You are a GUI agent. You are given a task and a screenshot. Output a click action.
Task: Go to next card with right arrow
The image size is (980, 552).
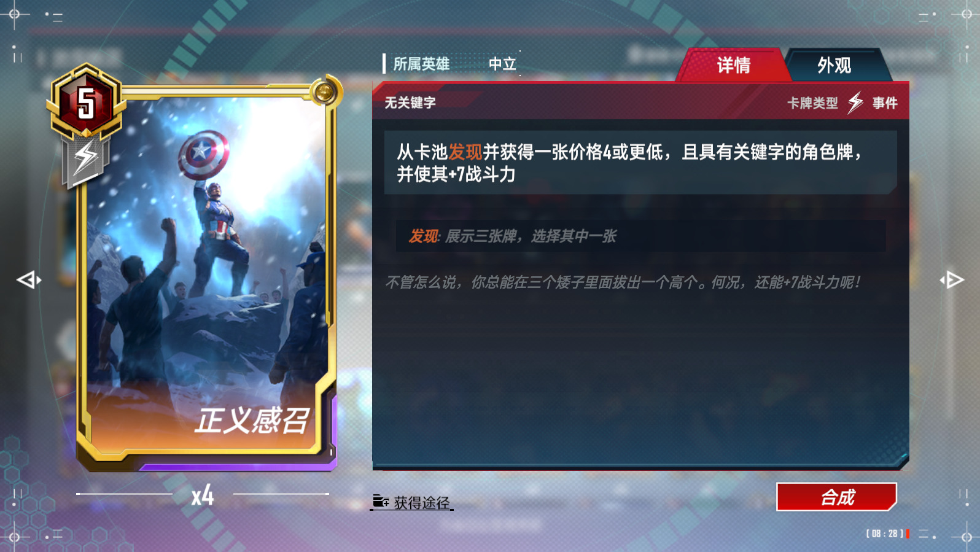952,280
